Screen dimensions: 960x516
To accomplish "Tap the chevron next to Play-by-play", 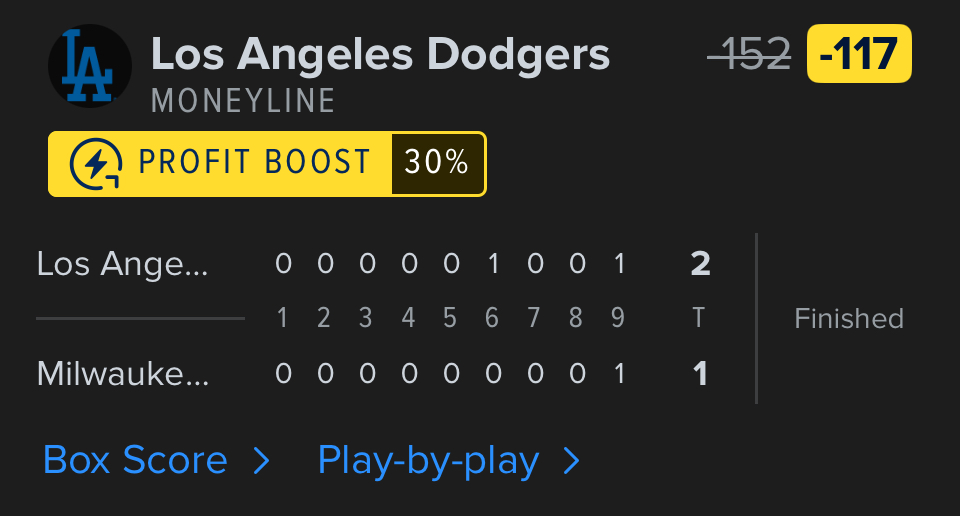I will (571, 460).
